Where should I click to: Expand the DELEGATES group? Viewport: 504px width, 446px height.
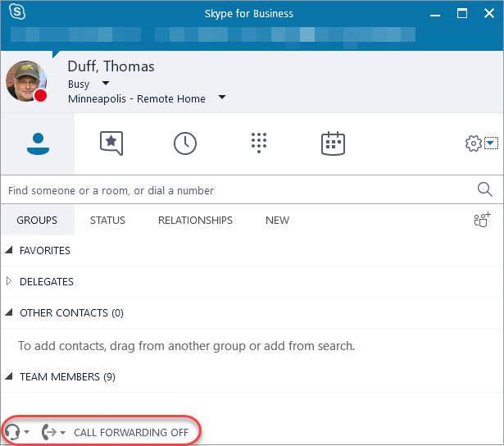(9, 281)
